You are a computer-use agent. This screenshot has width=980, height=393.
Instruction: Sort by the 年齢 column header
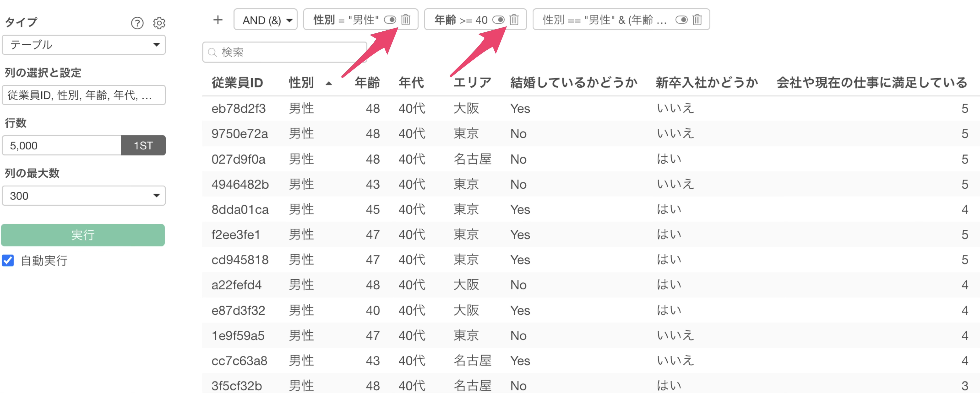pyautogui.click(x=367, y=83)
